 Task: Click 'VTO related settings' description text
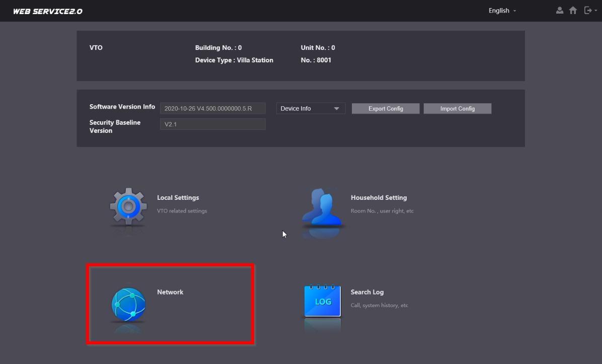click(182, 211)
